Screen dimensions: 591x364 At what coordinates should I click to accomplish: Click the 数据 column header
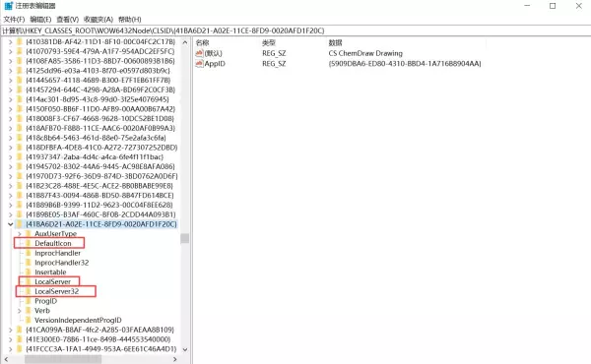[336, 43]
